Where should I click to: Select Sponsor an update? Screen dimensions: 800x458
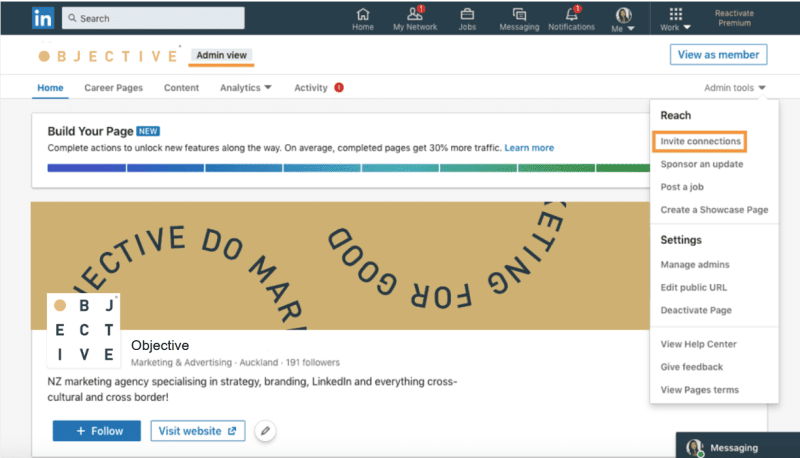(702, 164)
